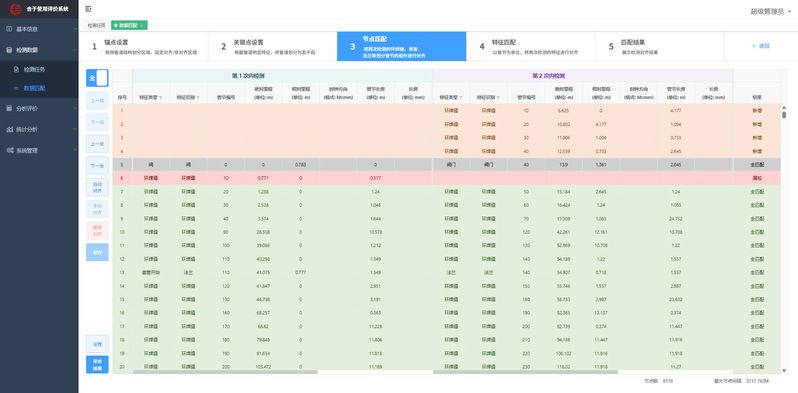
Task: Click the 结果 column header
Action: (x=757, y=97)
